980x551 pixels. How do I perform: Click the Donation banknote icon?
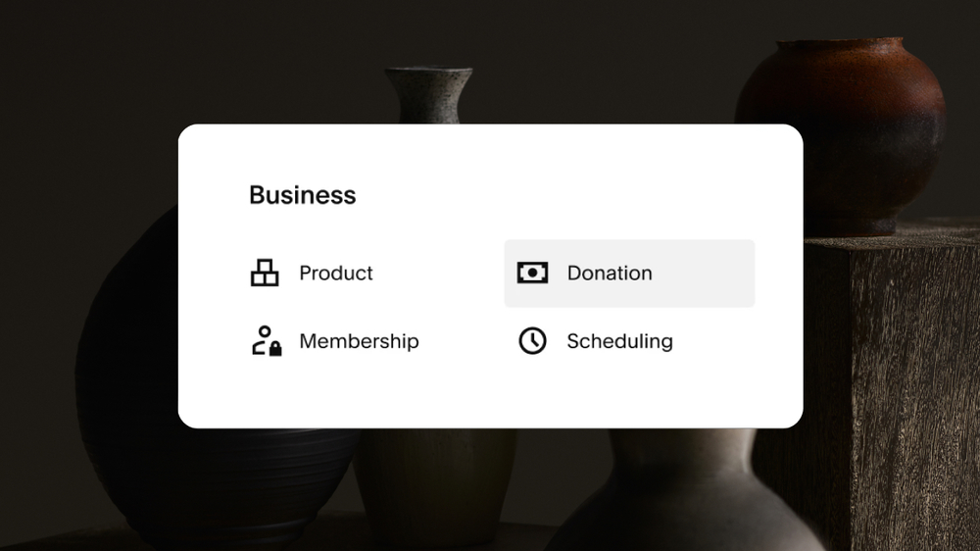pyautogui.click(x=532, y=273)
